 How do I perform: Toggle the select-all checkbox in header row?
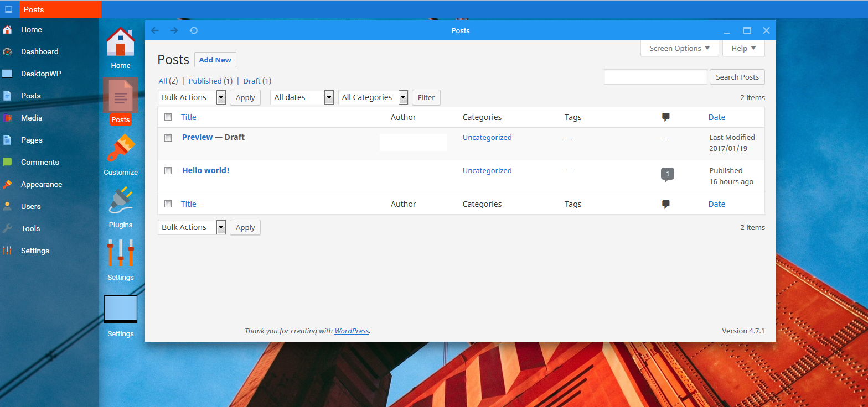coord(168,117)
